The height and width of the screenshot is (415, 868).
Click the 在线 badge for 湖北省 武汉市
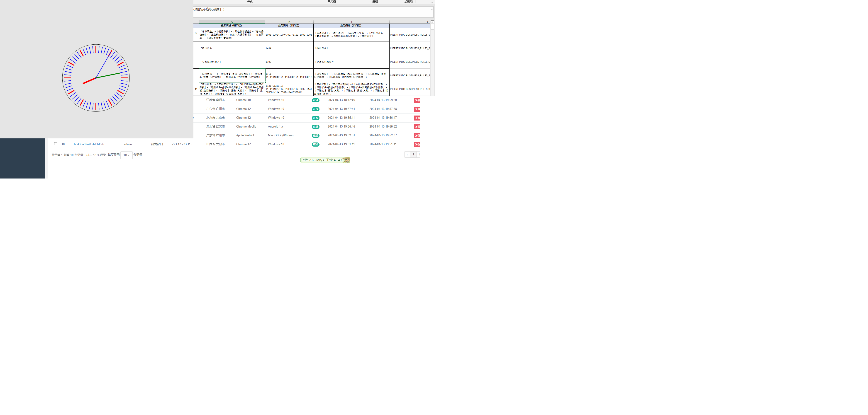coord(315,127)
